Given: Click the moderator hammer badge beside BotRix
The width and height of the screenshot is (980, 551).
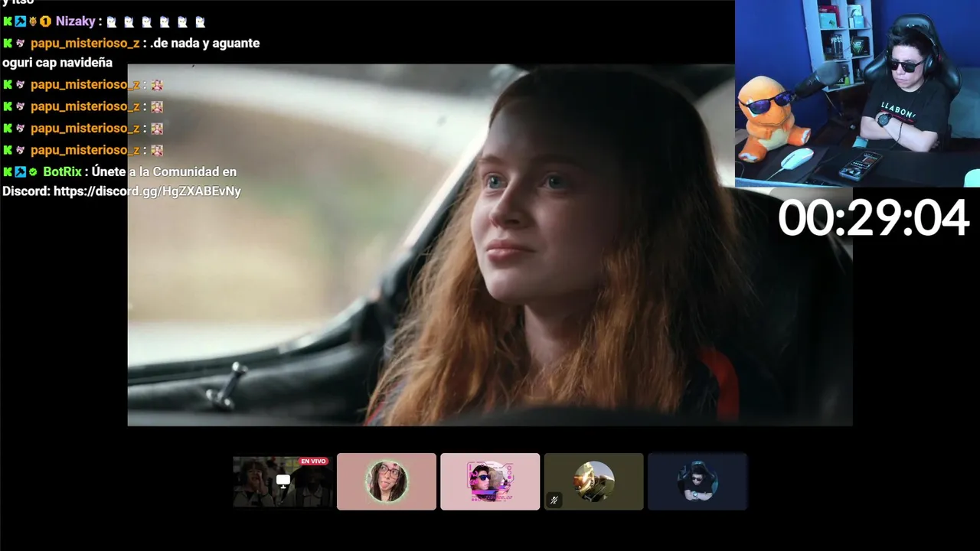Looking at the screenshot, I should (20, 171).
